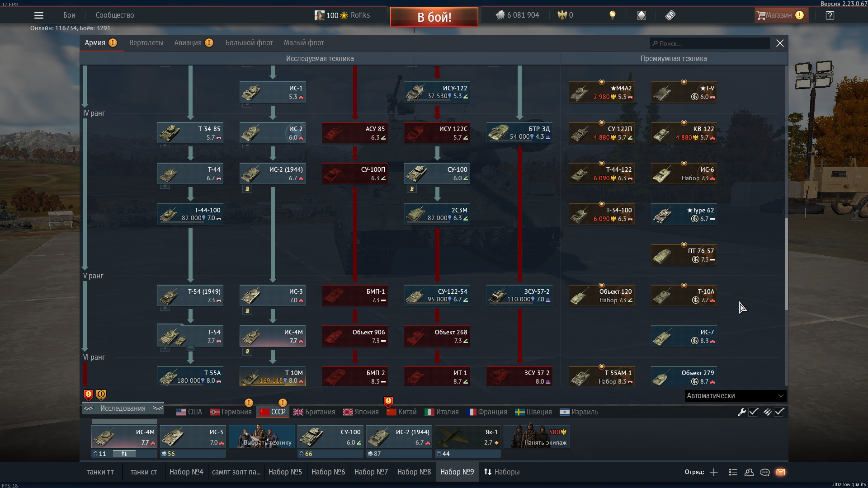
Task: Switch to the Малый флот tab
Action: tap(304, 43)
